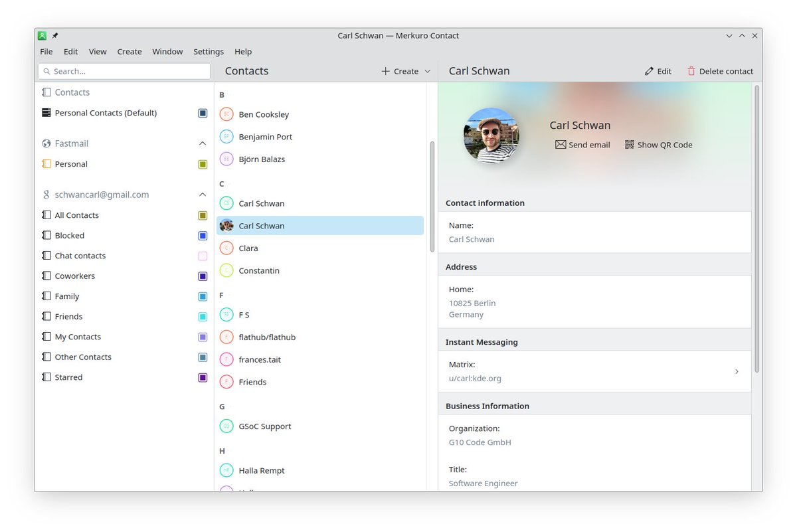
Task: Toggle Personal Contacts (Default) color checkbox
Action: [203, 113]
